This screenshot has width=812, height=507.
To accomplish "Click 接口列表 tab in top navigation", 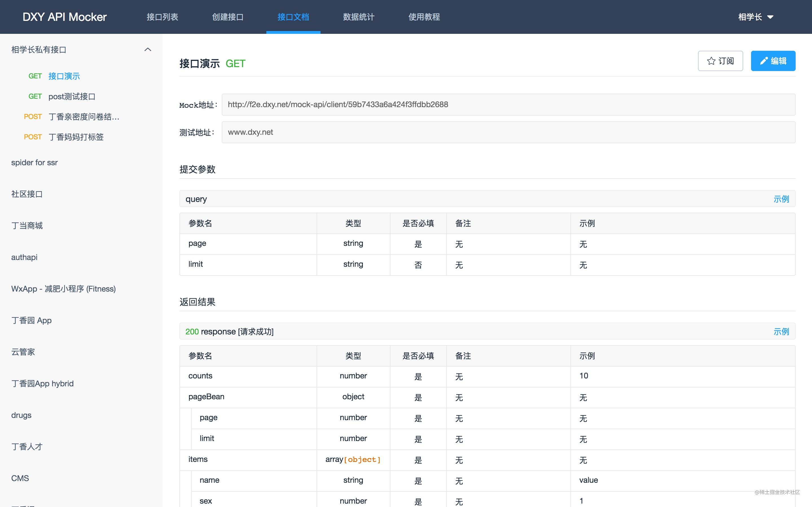I will coord(163,17).
